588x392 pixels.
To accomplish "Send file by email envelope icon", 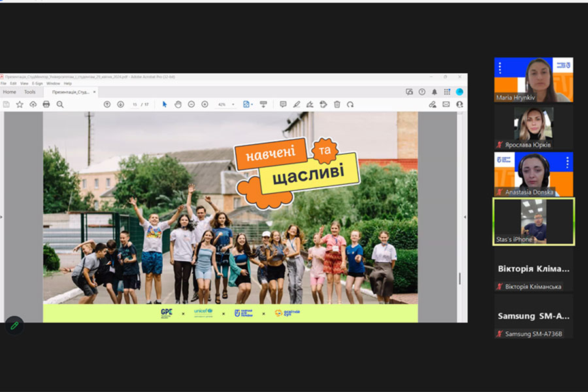I will click(x=446, y=105).
